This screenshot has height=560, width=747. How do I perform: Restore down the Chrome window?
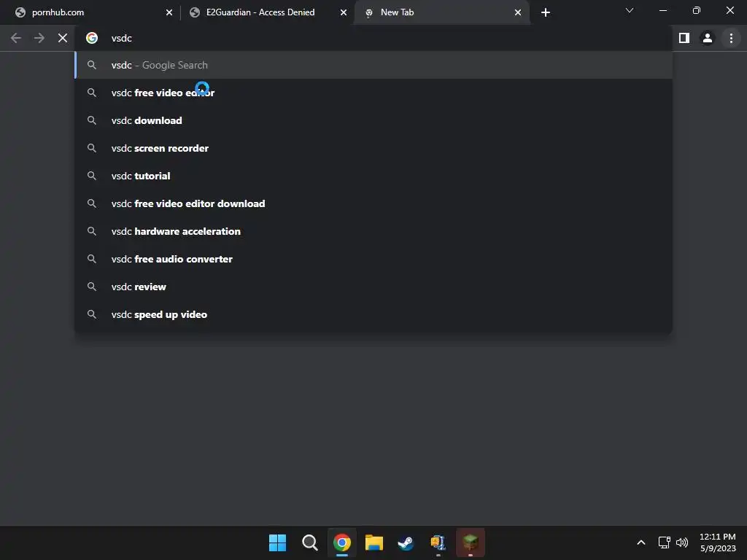(x=697, y=10)
